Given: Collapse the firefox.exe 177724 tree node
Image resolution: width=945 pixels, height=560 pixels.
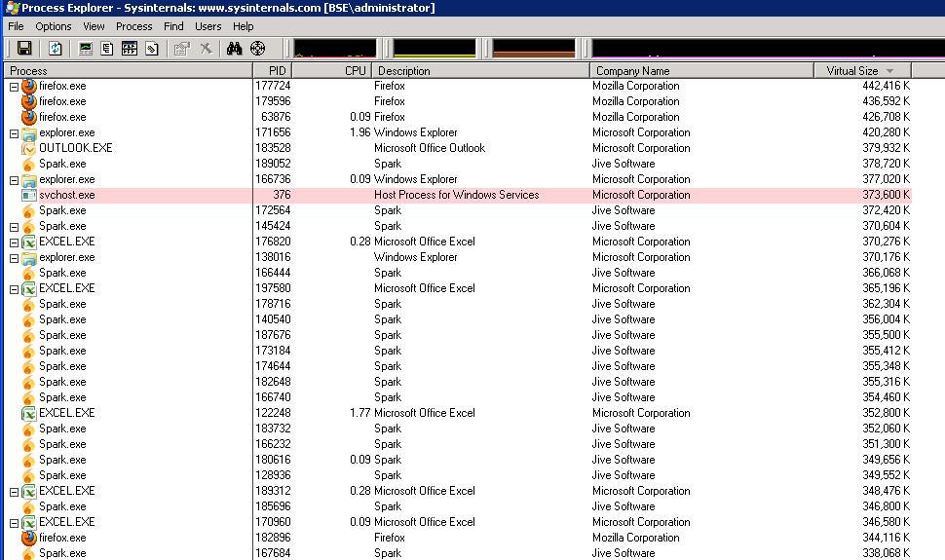Looking at the screenshot, I should [x=14, y=87].
